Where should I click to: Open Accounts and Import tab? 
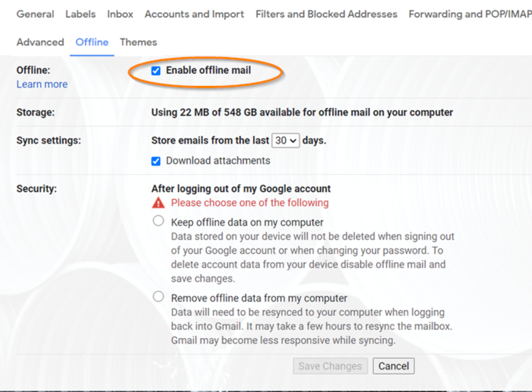click(194, 14)
